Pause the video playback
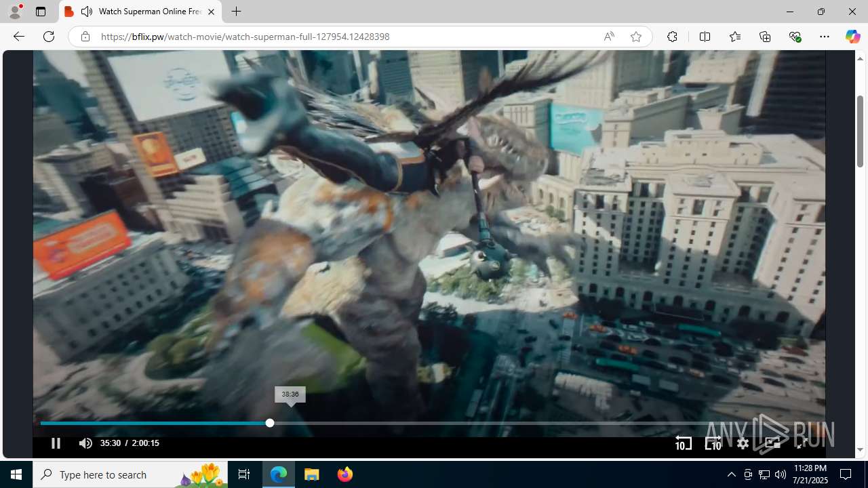The image size is (868, 488). click(x=56, y=443)
